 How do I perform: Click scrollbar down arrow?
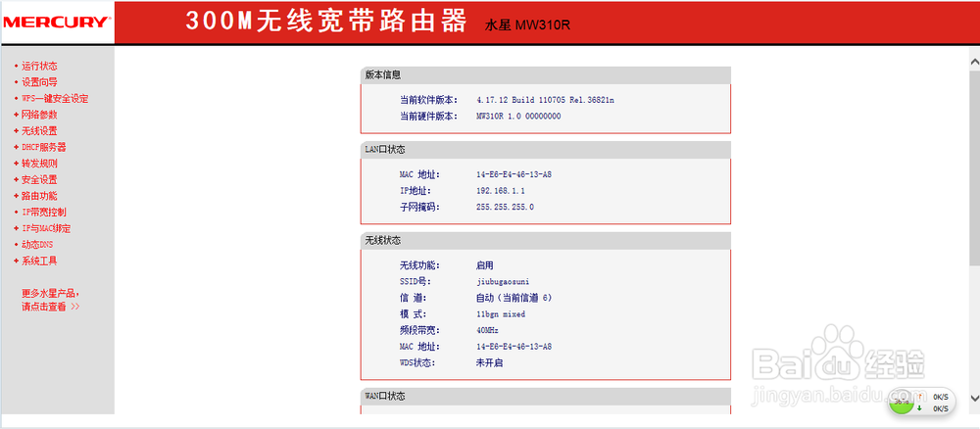974,398
